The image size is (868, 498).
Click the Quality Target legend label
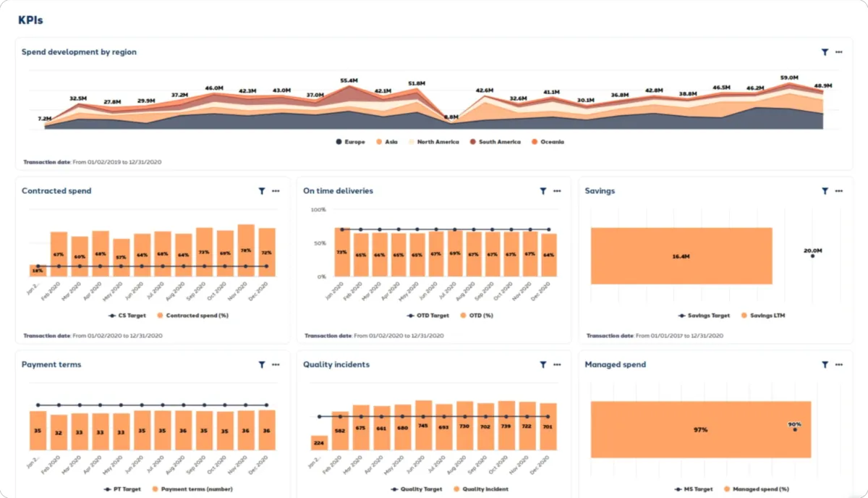422,489
